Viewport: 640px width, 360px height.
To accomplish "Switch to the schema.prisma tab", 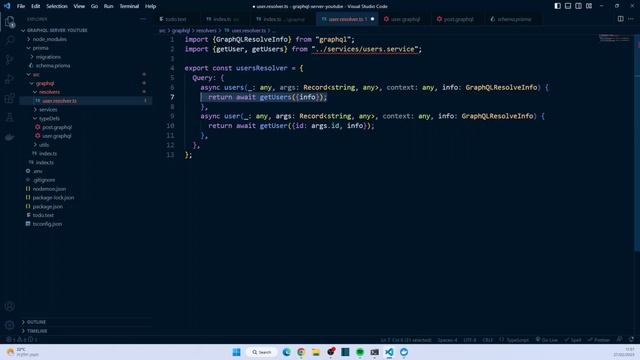I will coord(514,19).
